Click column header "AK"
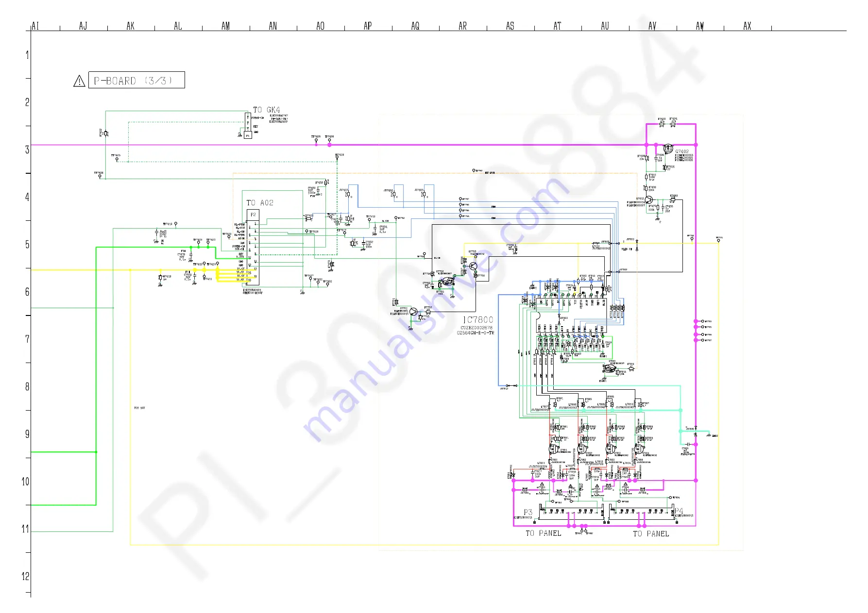The height and width of the screenshot is (613, 868). click(130, 26)
